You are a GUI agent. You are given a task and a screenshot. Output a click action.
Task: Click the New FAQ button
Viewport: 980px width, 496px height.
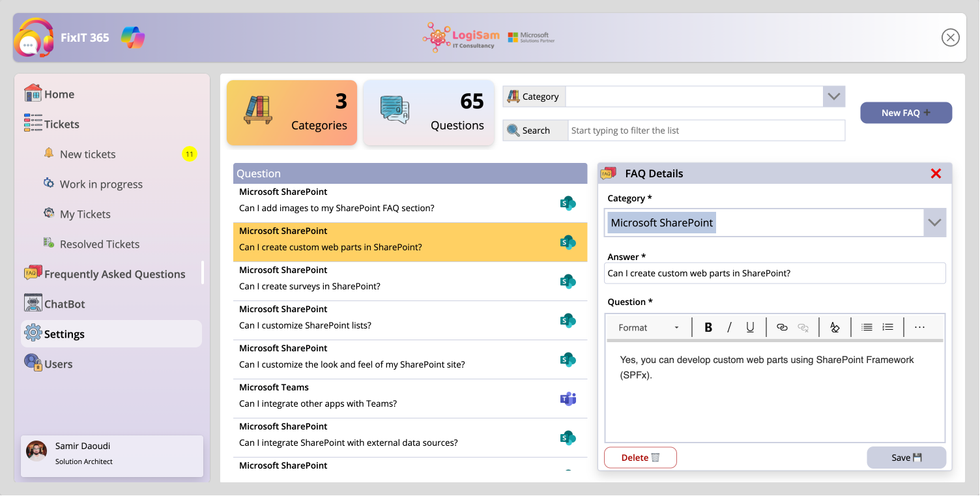(x=906, y=113)
